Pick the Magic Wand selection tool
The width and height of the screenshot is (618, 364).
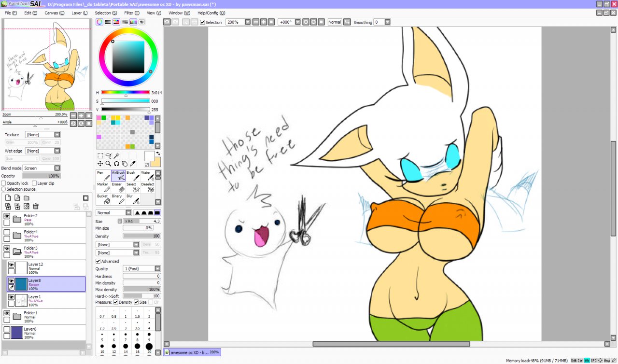[116, 155]
